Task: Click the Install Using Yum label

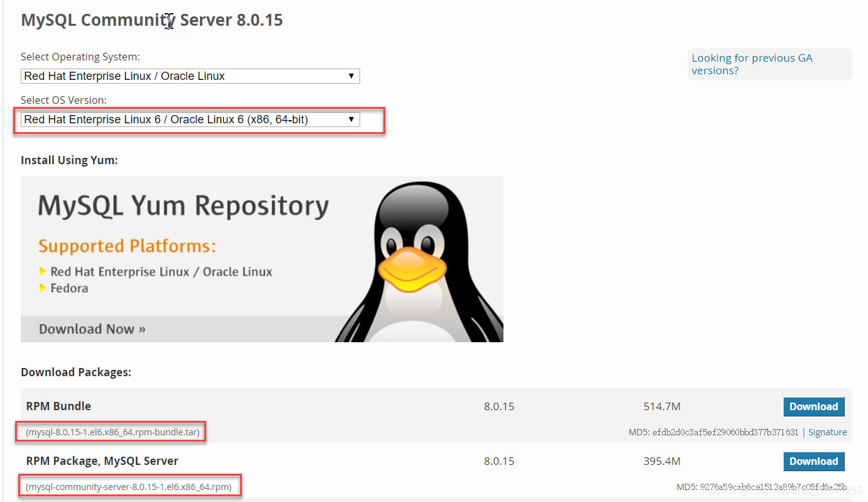Action: pos(69,160)
